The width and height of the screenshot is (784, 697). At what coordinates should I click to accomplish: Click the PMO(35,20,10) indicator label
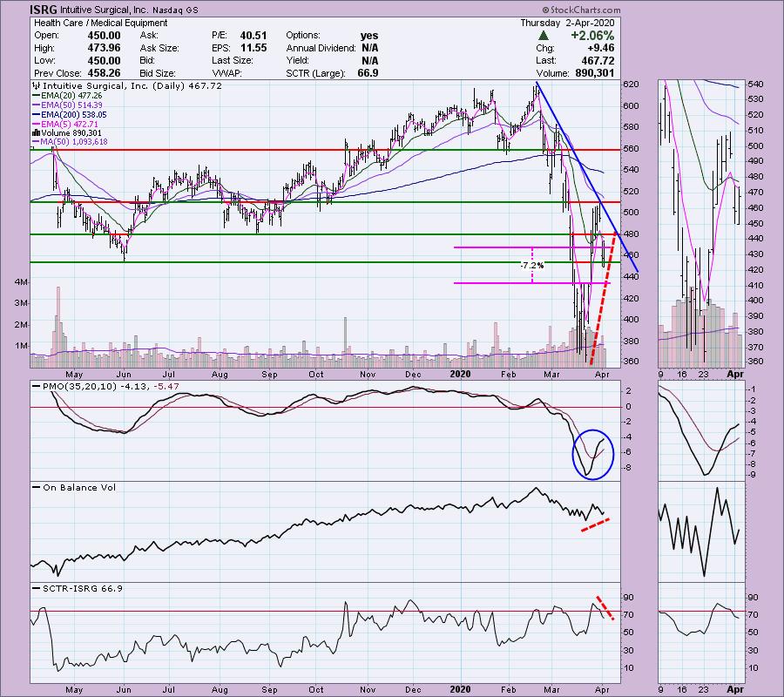pyautogui.click(x=79, y=387)
